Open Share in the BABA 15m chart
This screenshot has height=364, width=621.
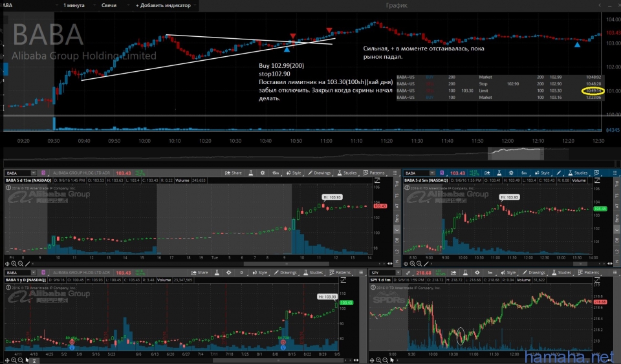tap(234, 173)
